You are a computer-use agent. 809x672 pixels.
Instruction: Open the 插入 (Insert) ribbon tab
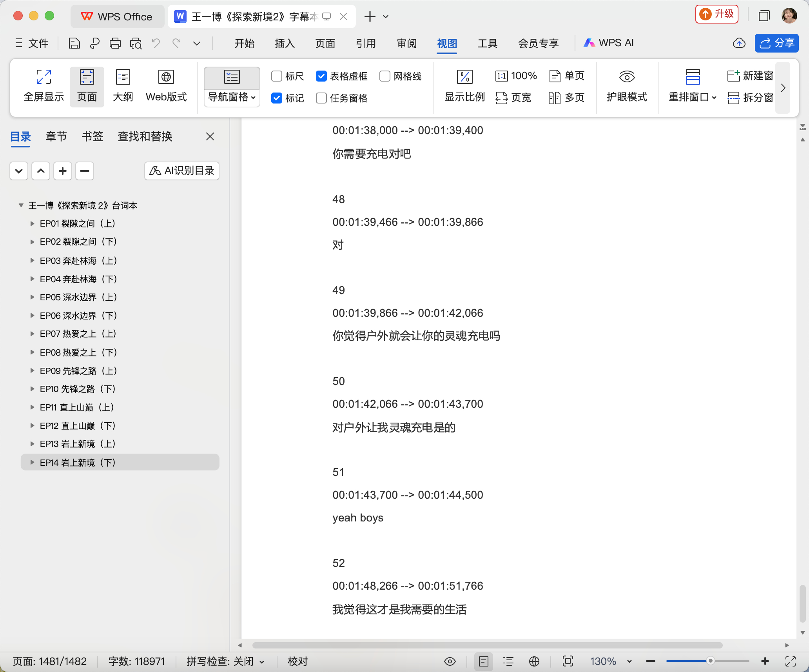pyautogui.click(x=285, y=43)
